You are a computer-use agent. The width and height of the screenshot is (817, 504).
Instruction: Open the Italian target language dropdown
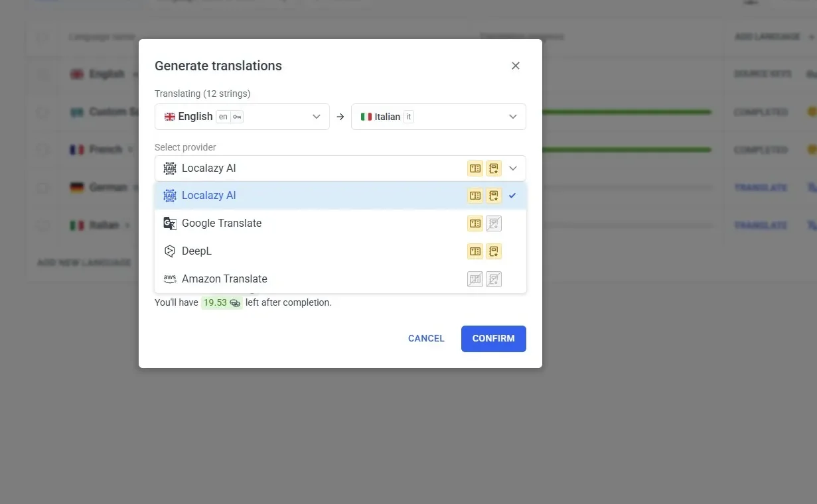[x=439, y=117]
